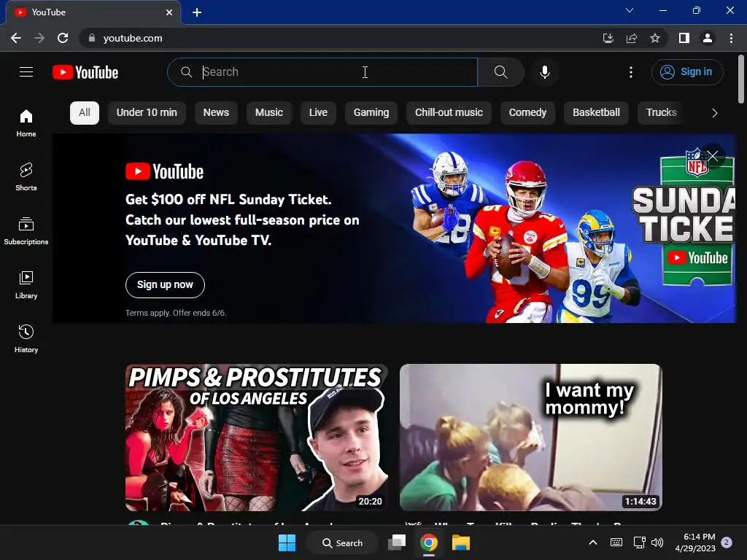The width and height of the screenshot is (747, 560).
Task: Close the YouTube browser tab
Action: [x=169, y=12]
